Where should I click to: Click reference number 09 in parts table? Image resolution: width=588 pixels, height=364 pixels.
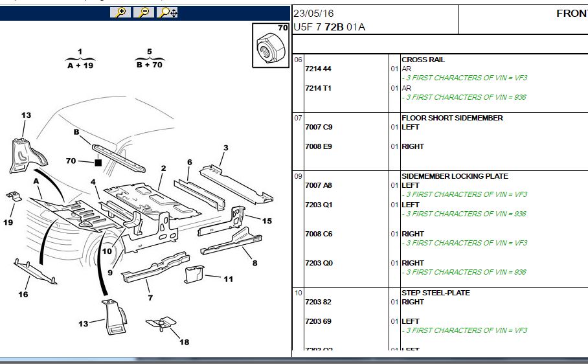[298, 176]
